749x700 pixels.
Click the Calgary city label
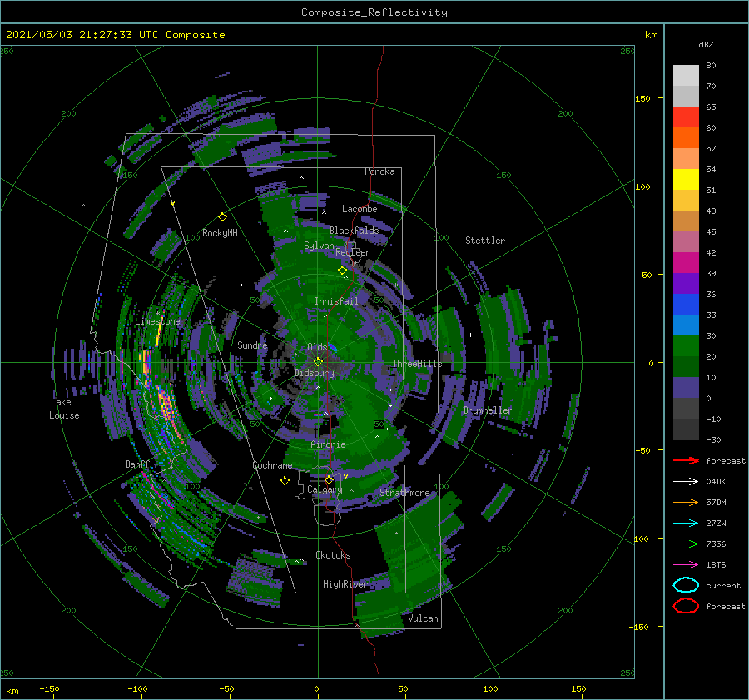(325, 489)
